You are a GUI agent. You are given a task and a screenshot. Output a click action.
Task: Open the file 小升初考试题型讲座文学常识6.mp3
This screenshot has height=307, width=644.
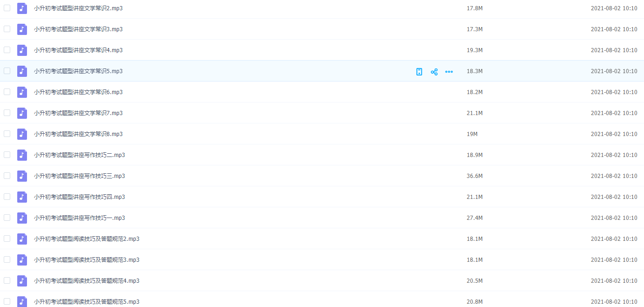(x=78, y=92)
